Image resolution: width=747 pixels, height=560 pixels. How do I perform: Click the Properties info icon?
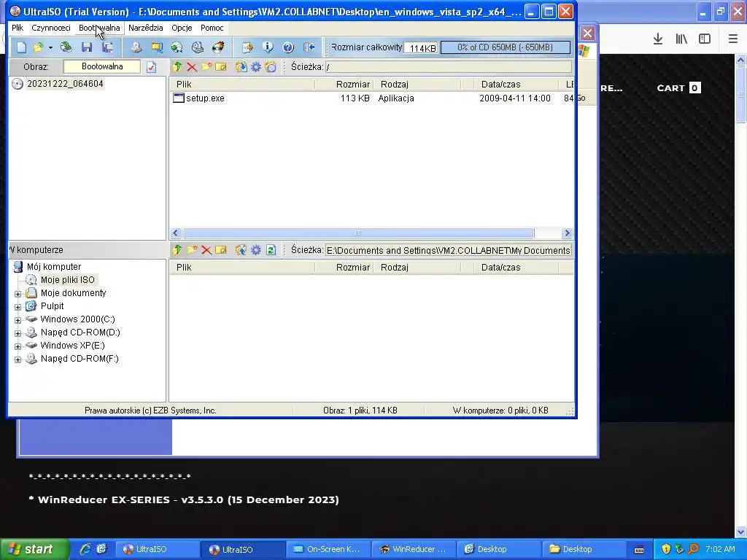click(x=268, y=47)
